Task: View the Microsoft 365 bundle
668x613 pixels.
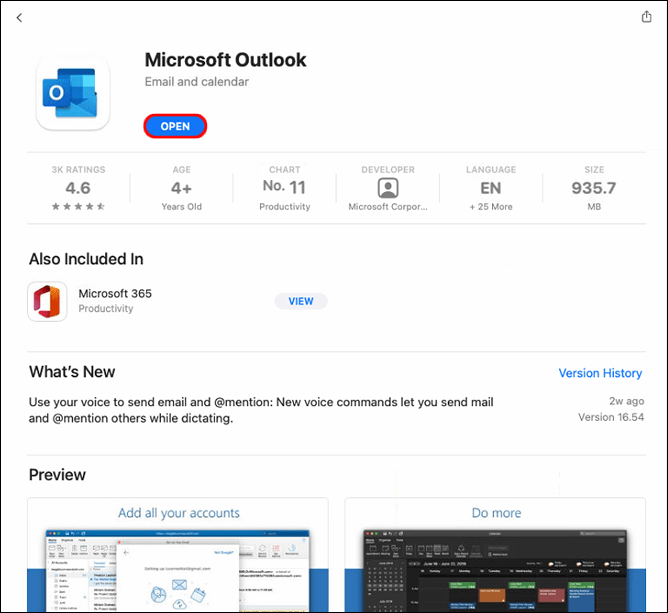Action: [301, 301]
